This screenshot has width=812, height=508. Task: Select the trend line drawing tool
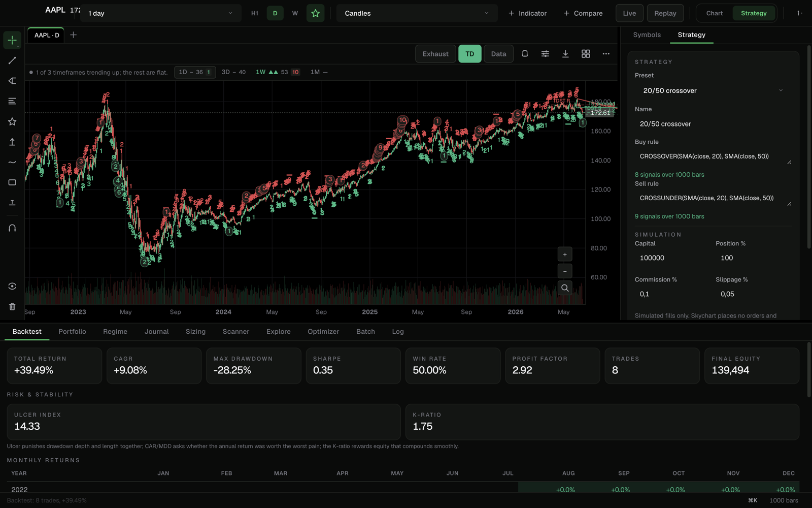[x=12, y=60]
